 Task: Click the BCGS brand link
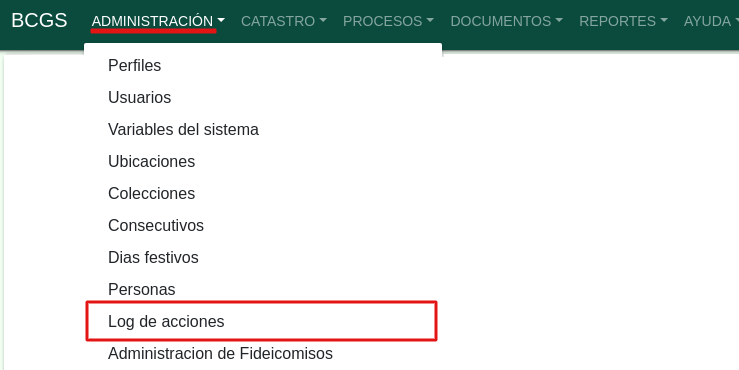39,21
